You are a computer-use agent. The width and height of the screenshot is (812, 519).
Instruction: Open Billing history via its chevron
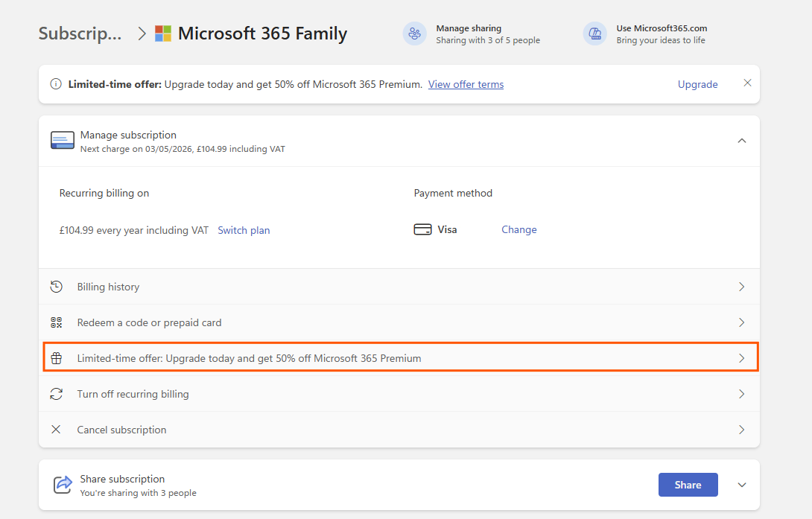[741, 287]
